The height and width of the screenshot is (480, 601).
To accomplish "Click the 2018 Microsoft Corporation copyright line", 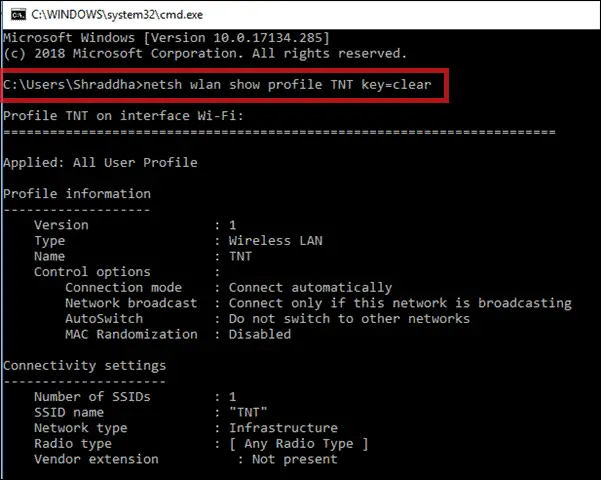I will (x=205, y=53).
